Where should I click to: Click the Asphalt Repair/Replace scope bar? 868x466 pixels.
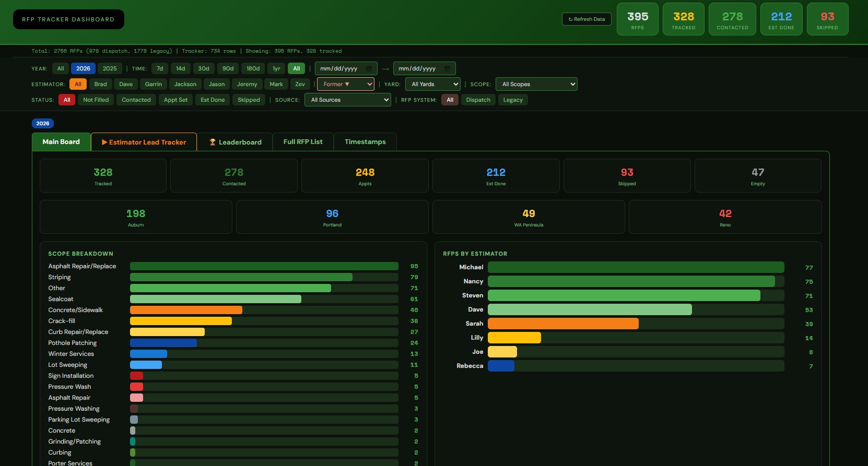click(x=264, y=266)
